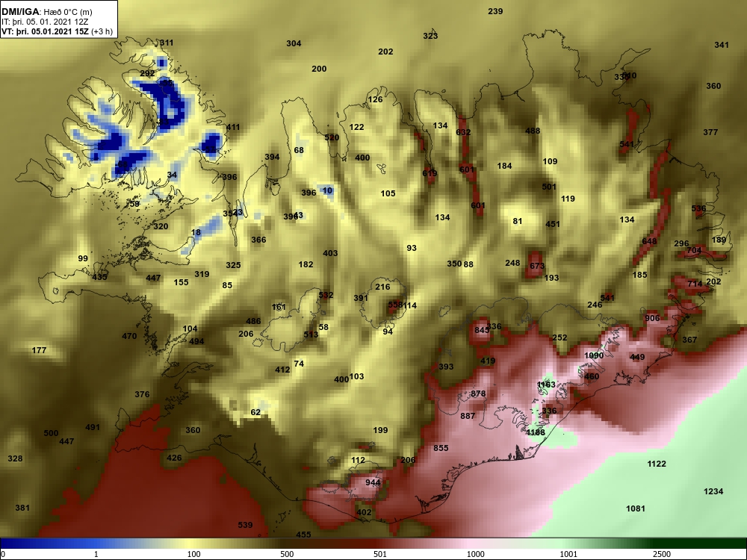747x560 pixels.
Task: Click the pale yellow section of the colour scale
Action: pos(190,544)
